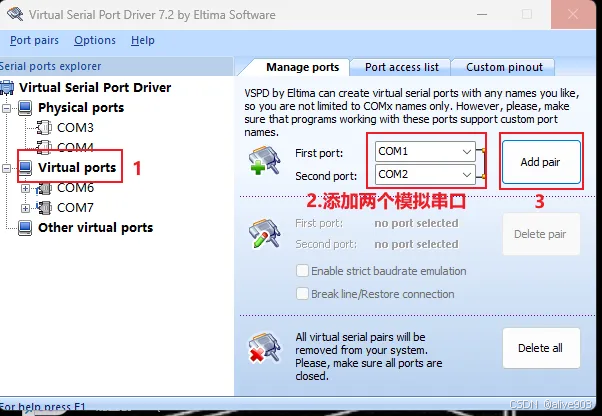Click the Other virtual ports computer icon

[25, 228]
